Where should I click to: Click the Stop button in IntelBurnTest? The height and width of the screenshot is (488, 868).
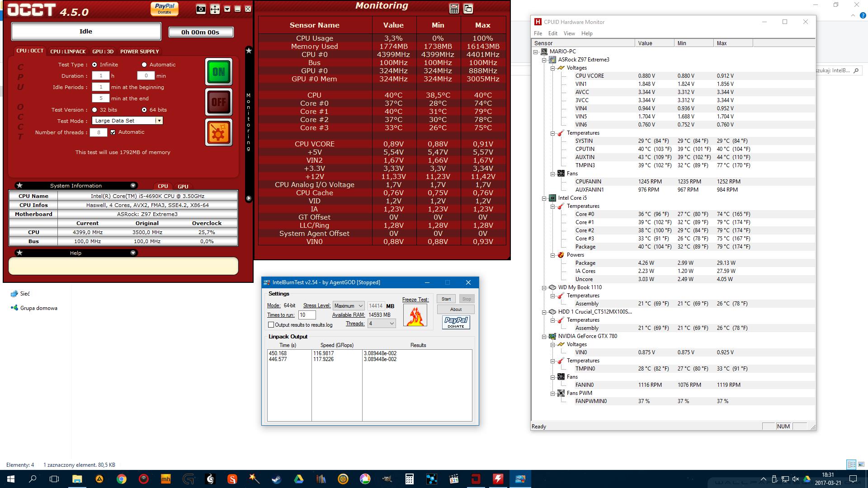467,299
